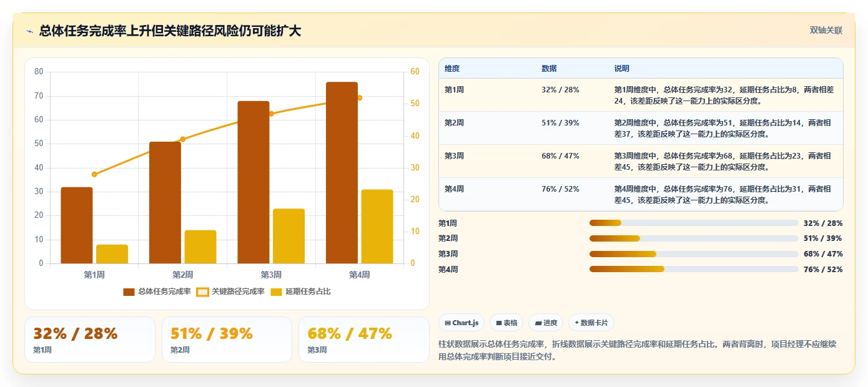Click the 第3周 yellow bar in chart

pyautogui.click(x=289, y=236)
